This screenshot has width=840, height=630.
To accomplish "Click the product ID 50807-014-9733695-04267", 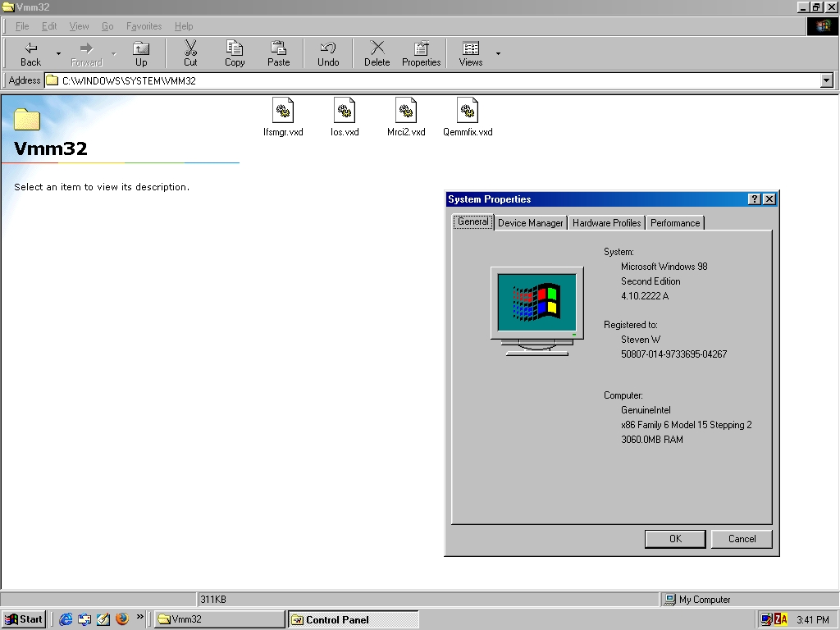I will [674, 354].
